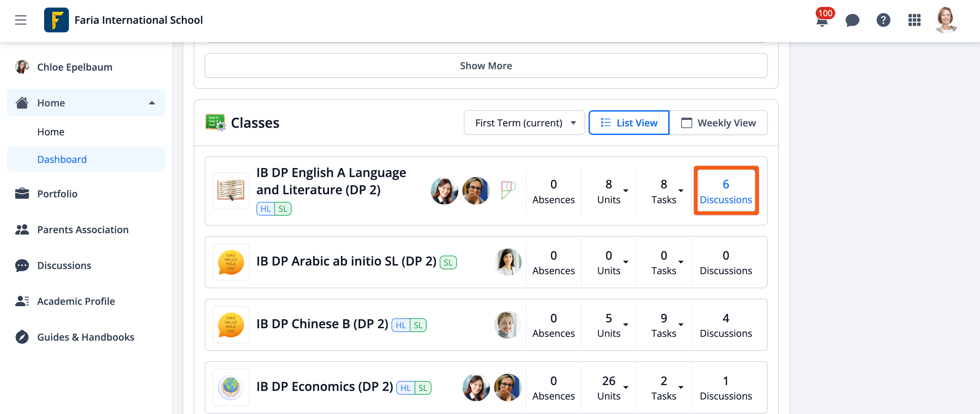Viewport: 980px width, 414px height.
Task: Click the Faria school logo
Action: tap(56, 20)
